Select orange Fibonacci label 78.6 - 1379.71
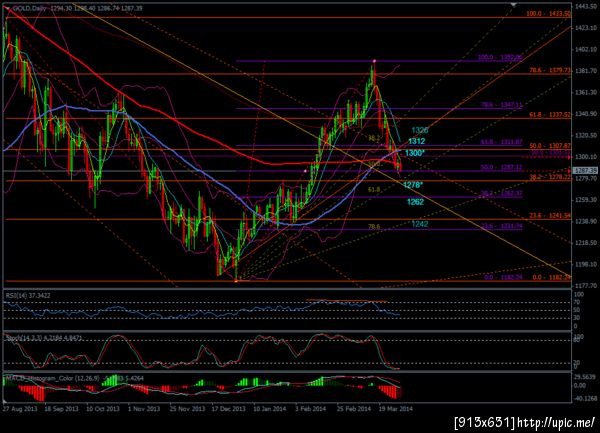600x433 pixels. pos(550,70)
